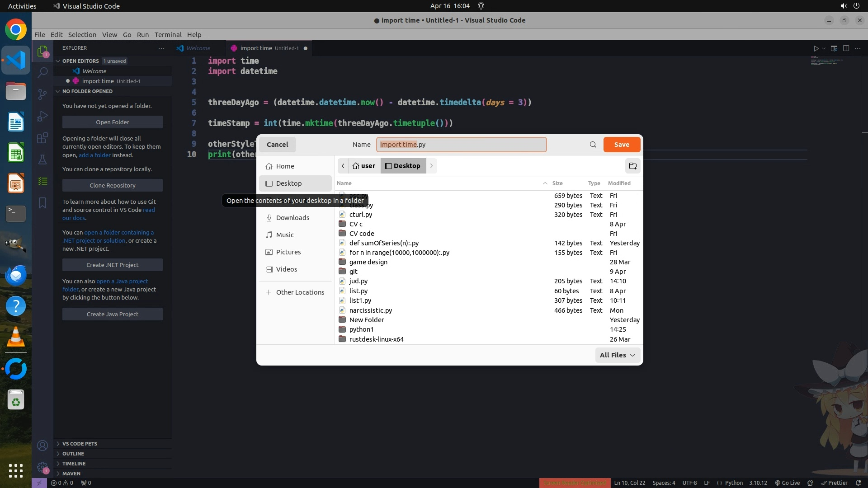Click the search magnifier icon in save dialog

click(x=593, y=145)
